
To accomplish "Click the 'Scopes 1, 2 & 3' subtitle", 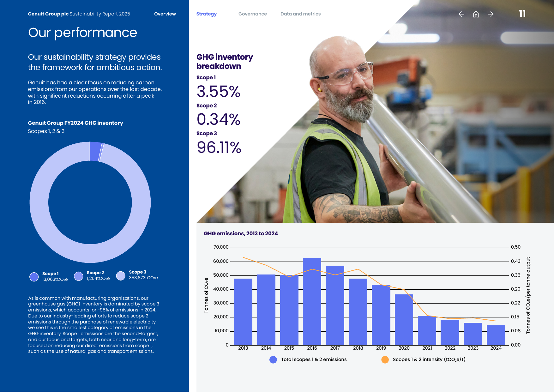I will [46, 131].
